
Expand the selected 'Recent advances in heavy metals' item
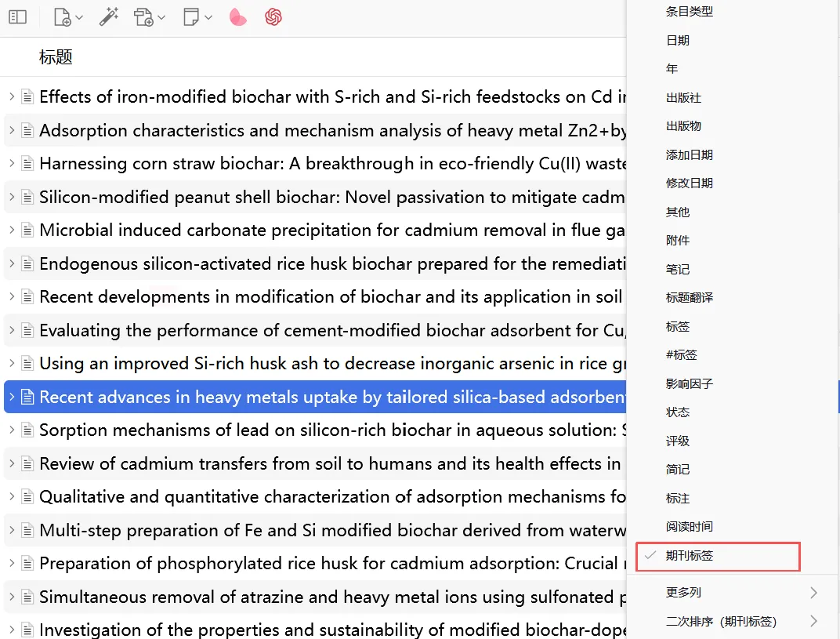coord(11,398)
